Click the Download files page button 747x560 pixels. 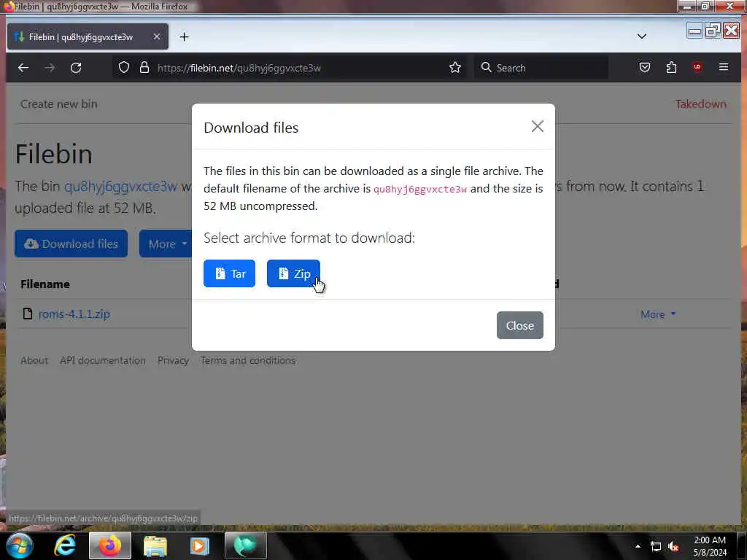[71, 244]
